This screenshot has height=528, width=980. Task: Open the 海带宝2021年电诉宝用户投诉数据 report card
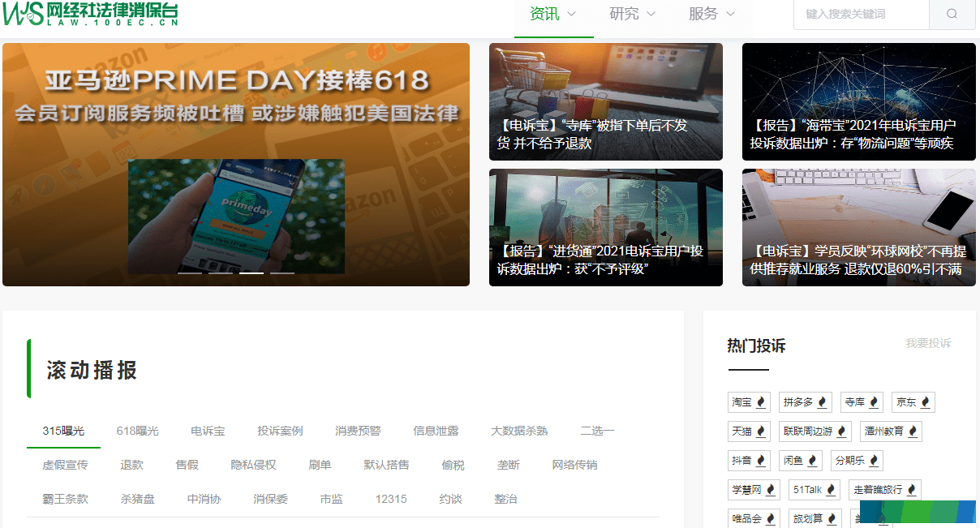[859, 102]
